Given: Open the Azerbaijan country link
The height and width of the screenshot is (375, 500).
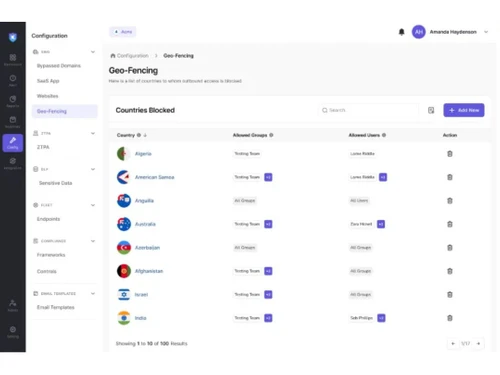Looking at the screenshot, I should pyautogui.click(x=147, y=248).
